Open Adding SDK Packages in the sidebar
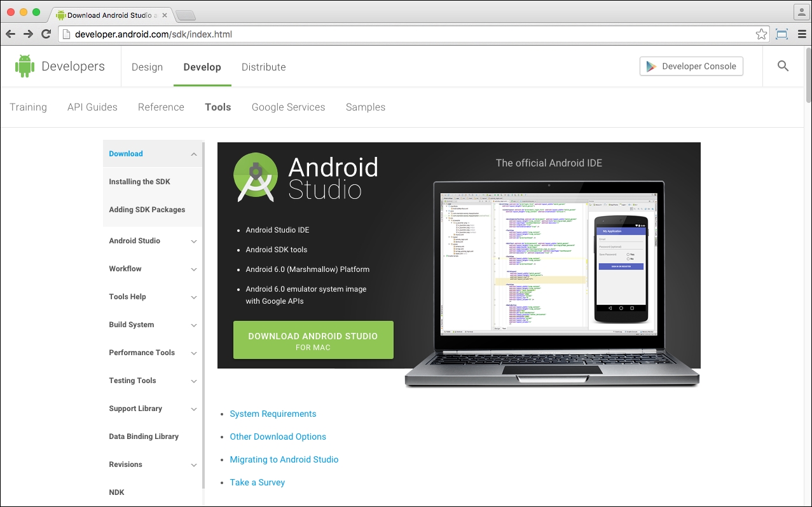This screenshot has height=507, width=812. (147, 210)
